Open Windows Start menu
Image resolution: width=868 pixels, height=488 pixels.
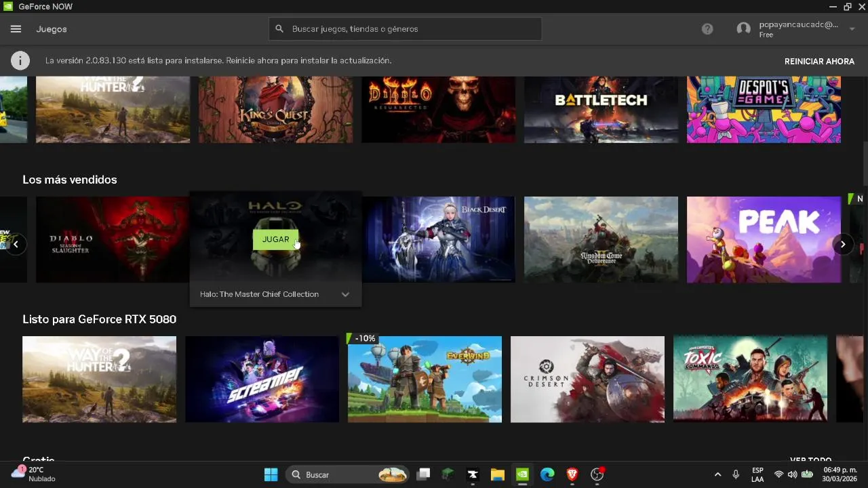[271, 474]
